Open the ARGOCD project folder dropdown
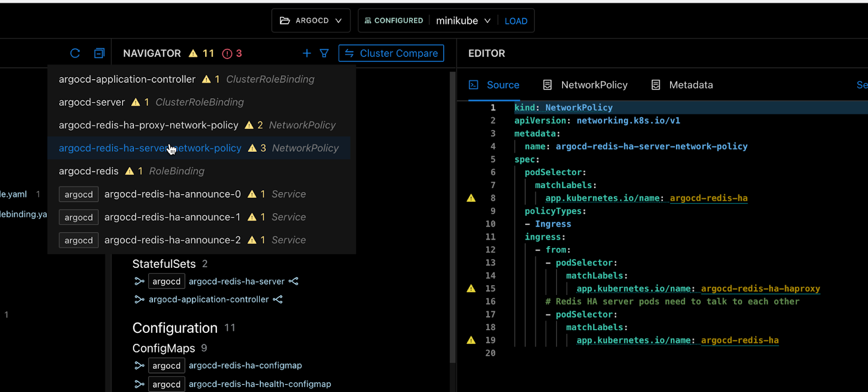 311,21
